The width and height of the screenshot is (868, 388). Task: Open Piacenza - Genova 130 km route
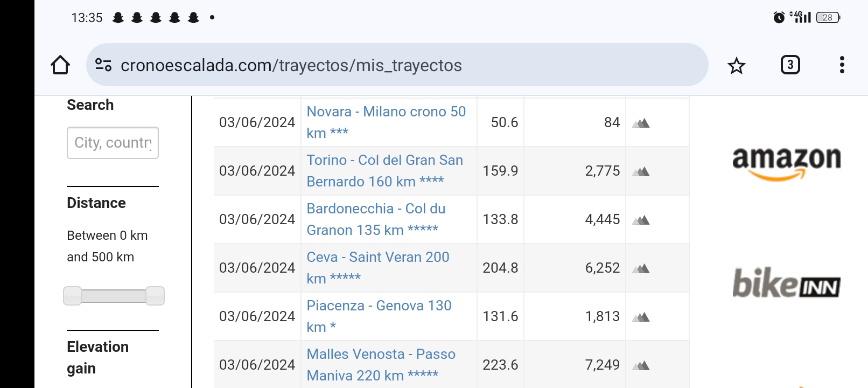[379, 306]
